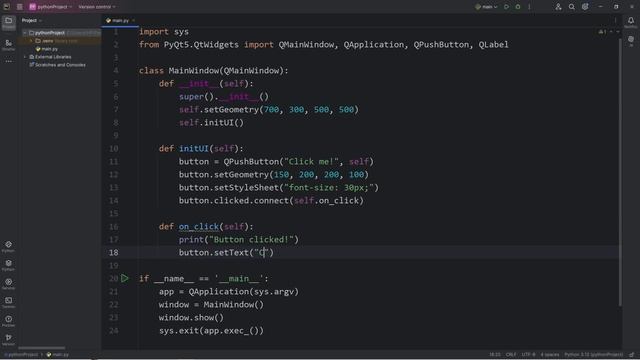Open the Notifications bell
Viewport: 640px width, 360px height.
(631, 22)
